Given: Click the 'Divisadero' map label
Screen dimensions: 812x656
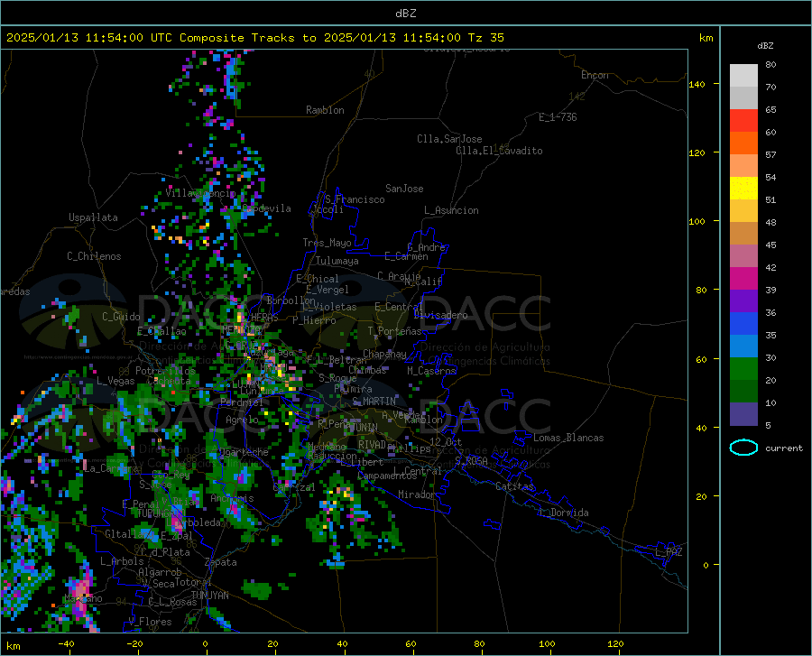Looking at the screenshot, I should pyautogui.click(x=440, y=315).
